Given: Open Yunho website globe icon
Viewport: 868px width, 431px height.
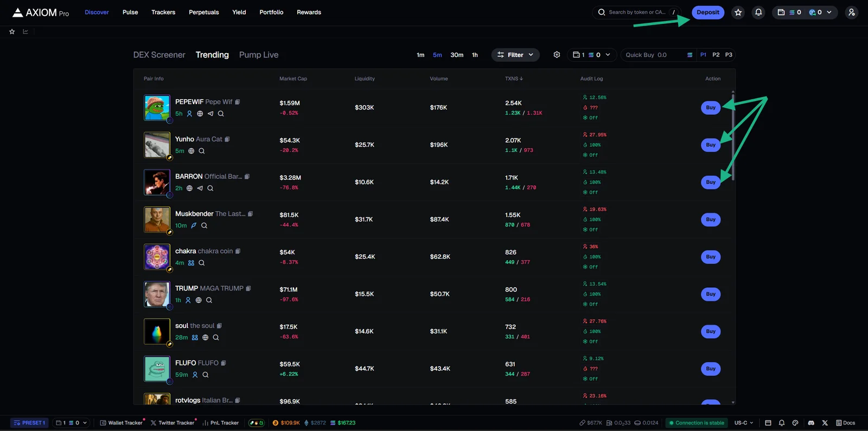Looking at the screenshot, I should pos(191,151).
